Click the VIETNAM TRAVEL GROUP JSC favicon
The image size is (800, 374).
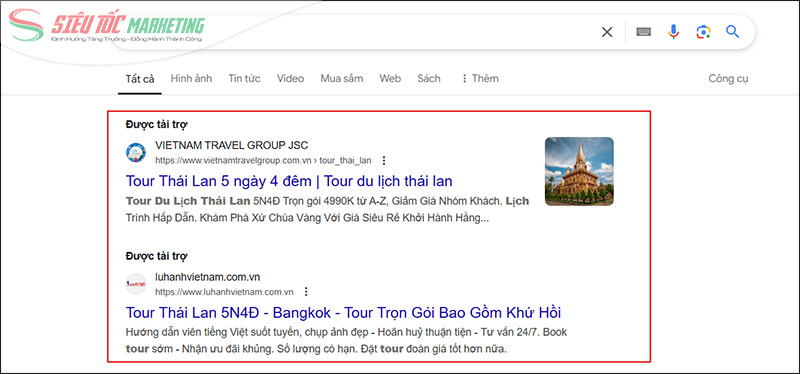(x=136, y=153)
